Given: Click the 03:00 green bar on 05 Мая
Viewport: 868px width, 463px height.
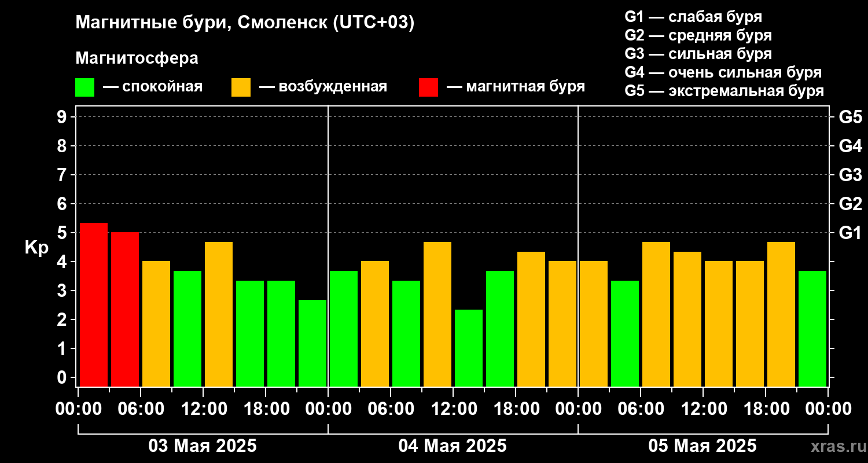Looking at the screenshot, I should tap(625, 333).
